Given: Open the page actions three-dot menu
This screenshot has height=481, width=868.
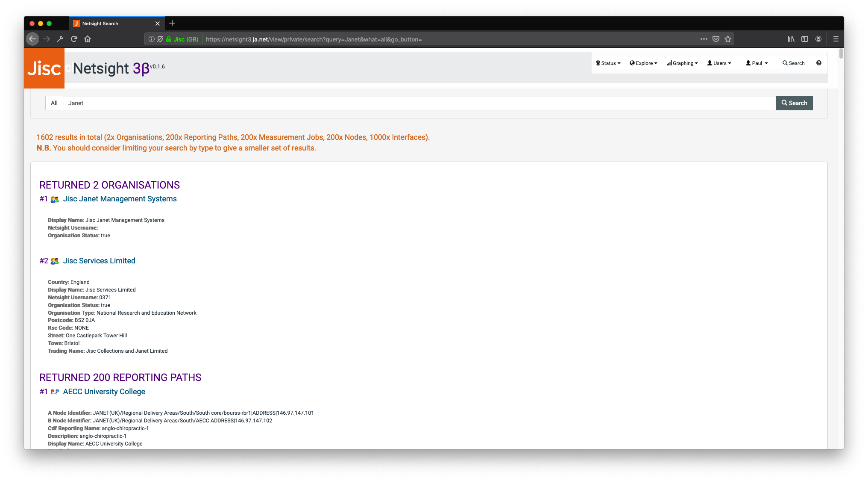Looking at the screenshot, I should click(704, 39).
